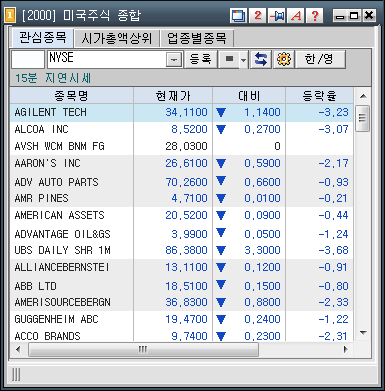385x391 pixels.
Task: Switch to 시가총액상위 tab
Action: (x=116, y=38)
